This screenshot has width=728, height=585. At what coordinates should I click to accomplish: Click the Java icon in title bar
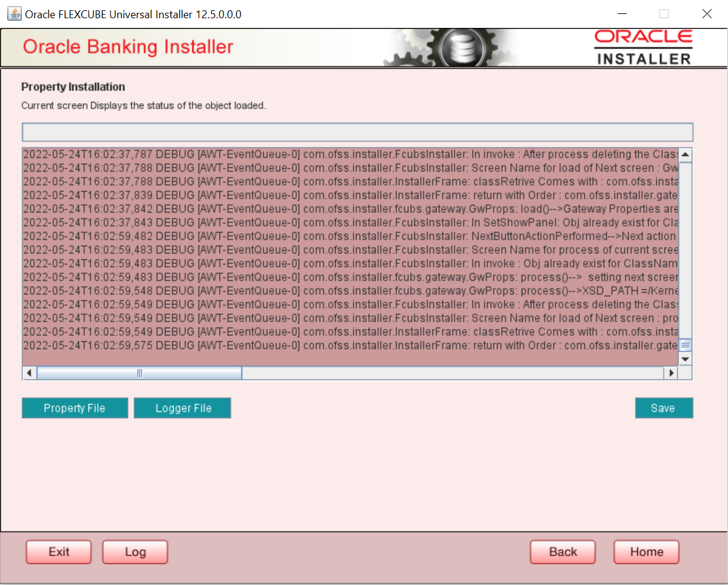click(13, 13)
